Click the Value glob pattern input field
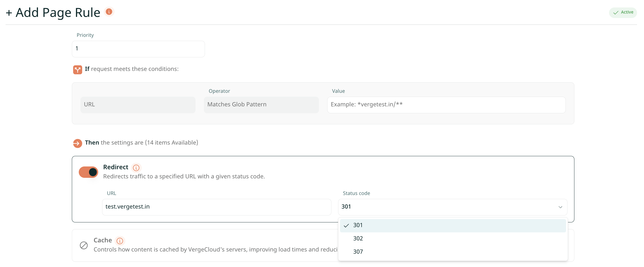Screen dimensions: 644x267 click(x=446, y=105)
